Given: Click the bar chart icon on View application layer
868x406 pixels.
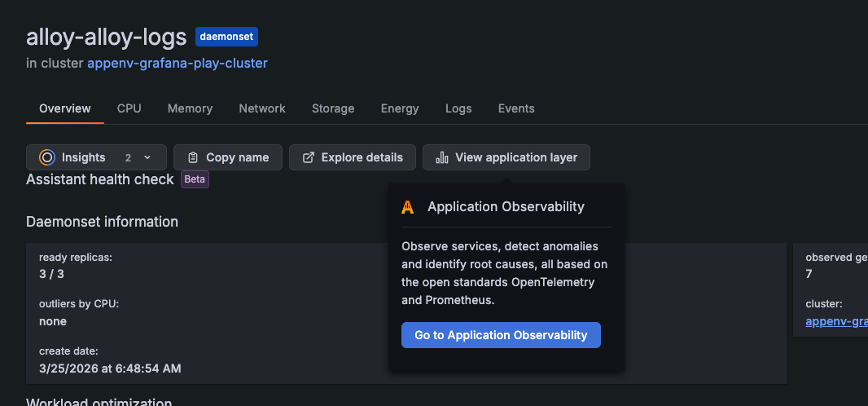Looking at the screenshot, I should click(x=442, y=157).
